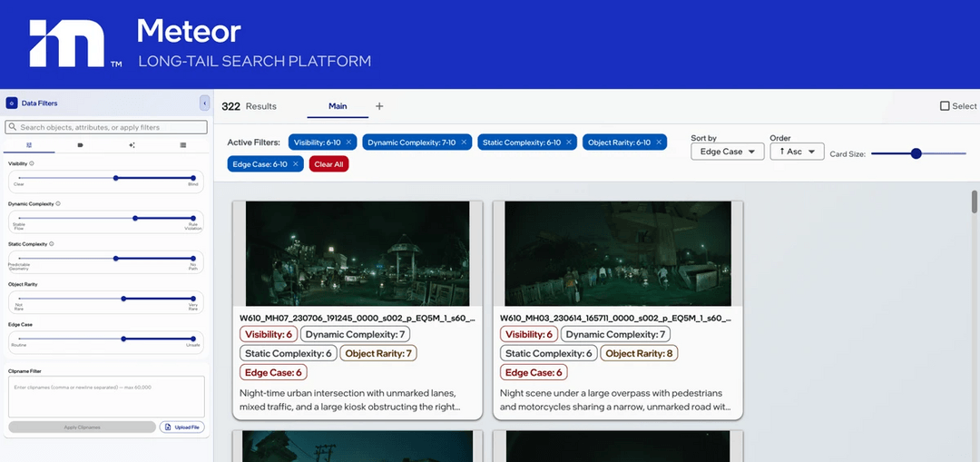
Task: Click Edge Case: 6 badge on the W610_MH03 card
Action: (534, 373)
